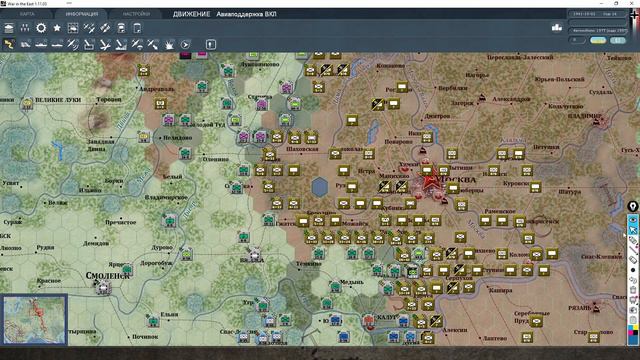The width and height of the screenshot is (640, 360).
Task: Open the commander's report document icon
Action: click(x=121, y=28)
